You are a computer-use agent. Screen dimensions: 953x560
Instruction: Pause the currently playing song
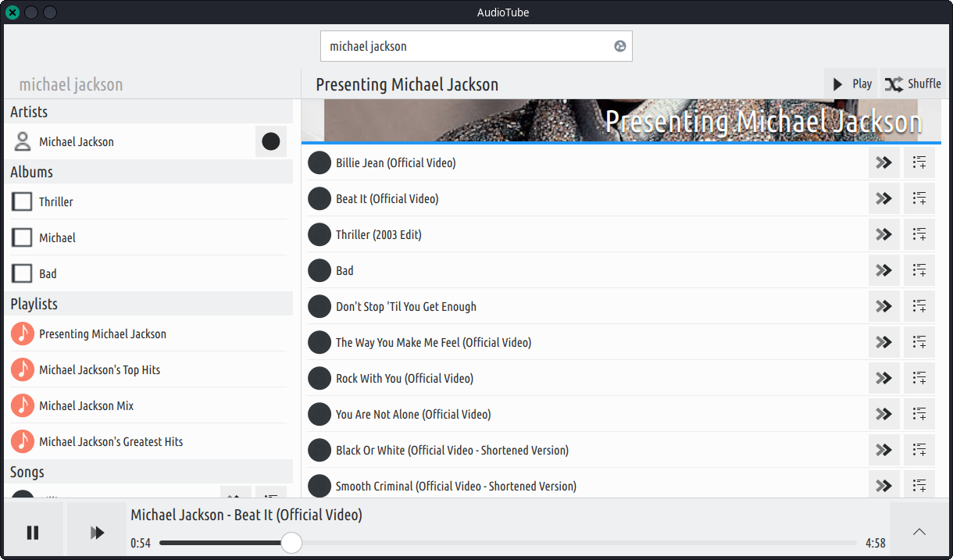click(x=33, y=533)
